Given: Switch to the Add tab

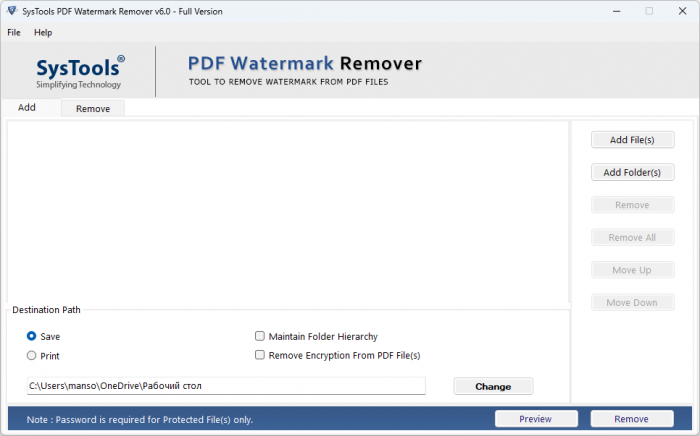Looking at the screenshot, I should pyautogui.click(x=27, y=108).
